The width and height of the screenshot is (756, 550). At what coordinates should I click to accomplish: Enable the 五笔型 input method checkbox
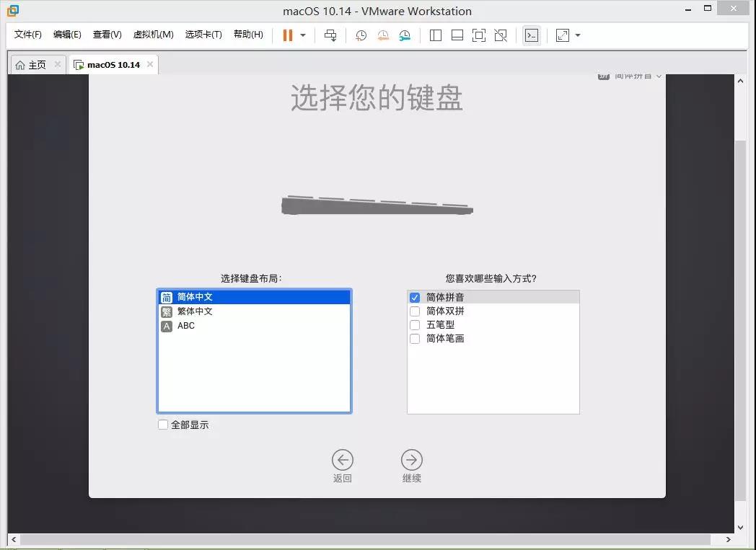pyautogui.click(x=415, y=325)
